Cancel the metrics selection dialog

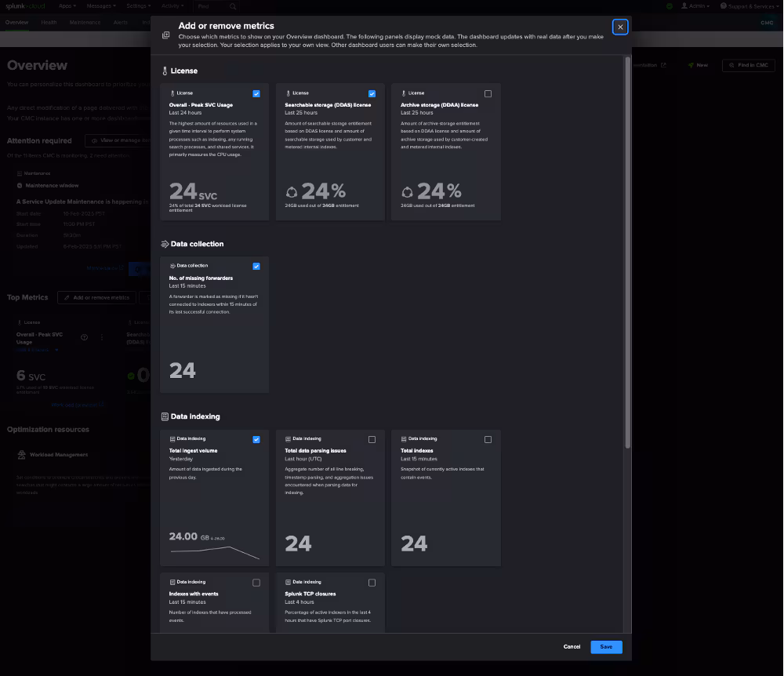point(572,647)
